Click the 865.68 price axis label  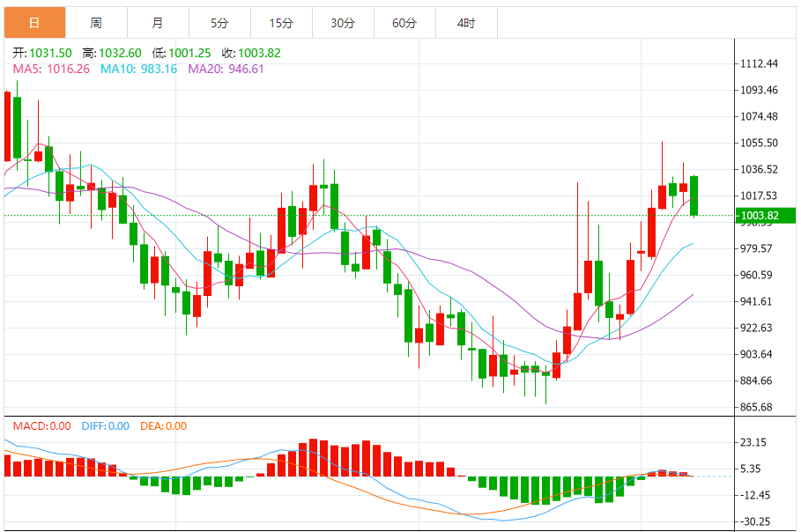click(x=757, y=408)
